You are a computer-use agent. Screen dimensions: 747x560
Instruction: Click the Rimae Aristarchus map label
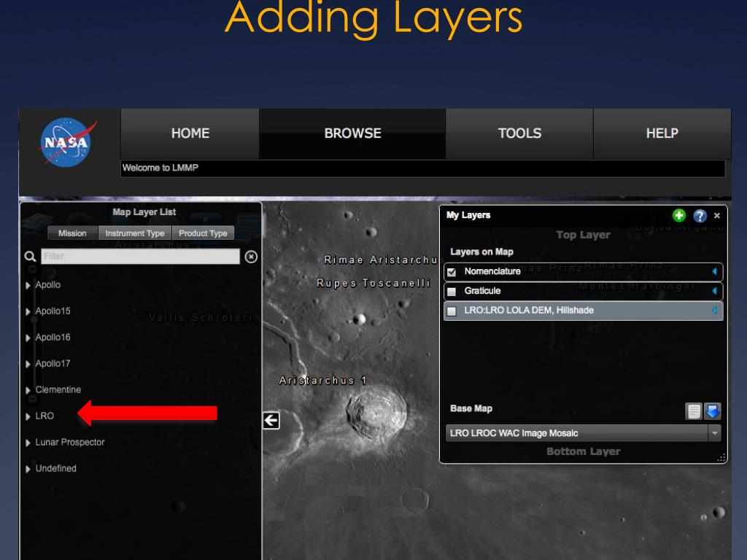tap(381, 260)
